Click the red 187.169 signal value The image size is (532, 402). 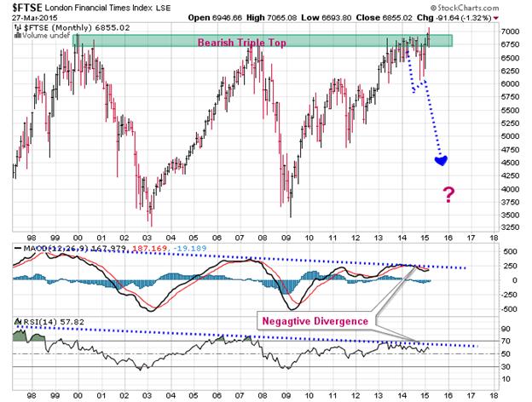coord(150,249)
